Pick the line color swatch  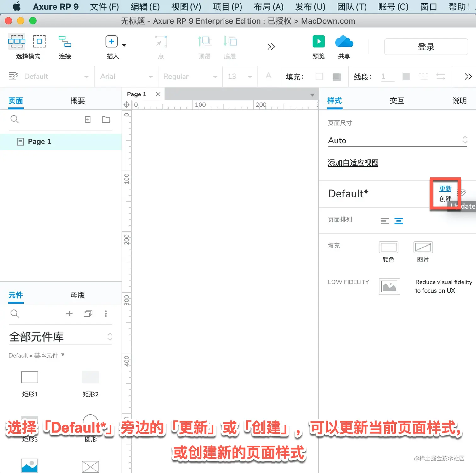tap(406, 77)
